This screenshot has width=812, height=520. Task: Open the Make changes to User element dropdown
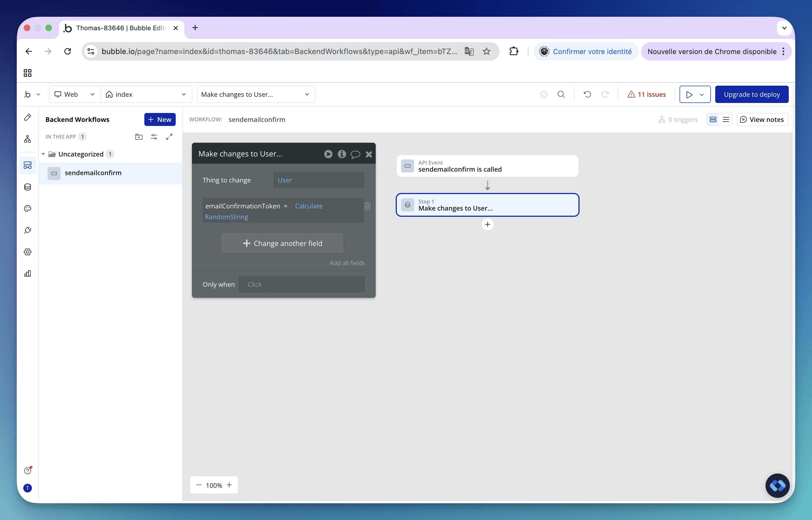coord(256,95)
